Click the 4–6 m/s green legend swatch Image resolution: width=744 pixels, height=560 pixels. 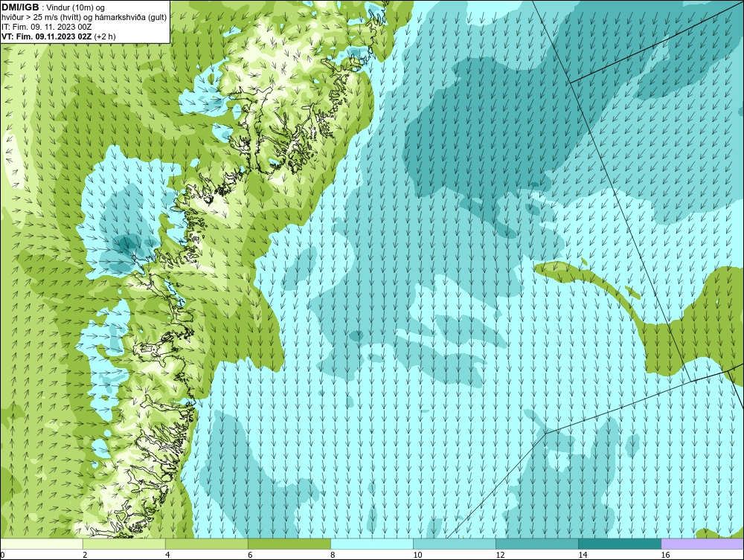pyautogui.click(x=207, y=544)
